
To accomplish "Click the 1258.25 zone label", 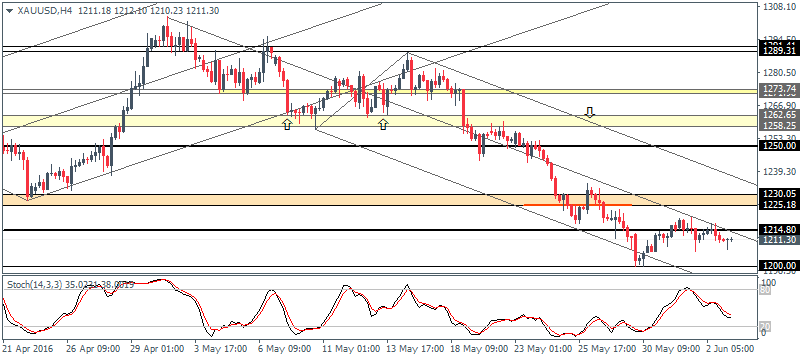I will (x=779, y=124).
